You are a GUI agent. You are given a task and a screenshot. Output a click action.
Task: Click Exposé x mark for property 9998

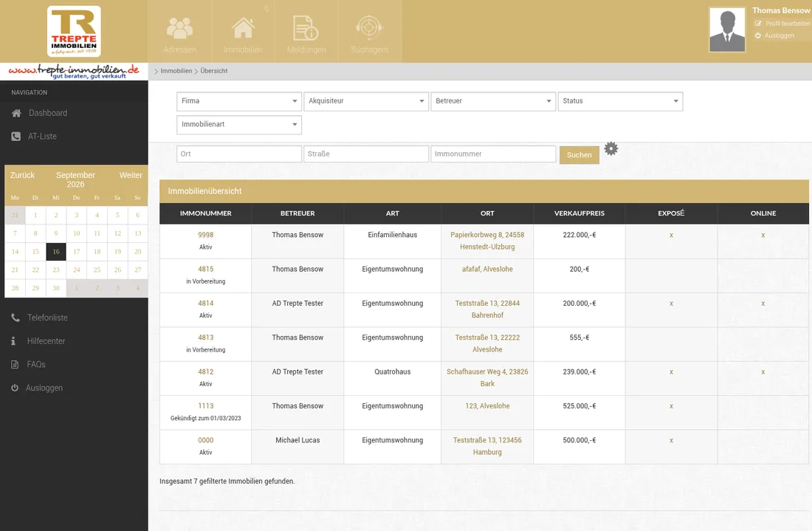[671, 235]
